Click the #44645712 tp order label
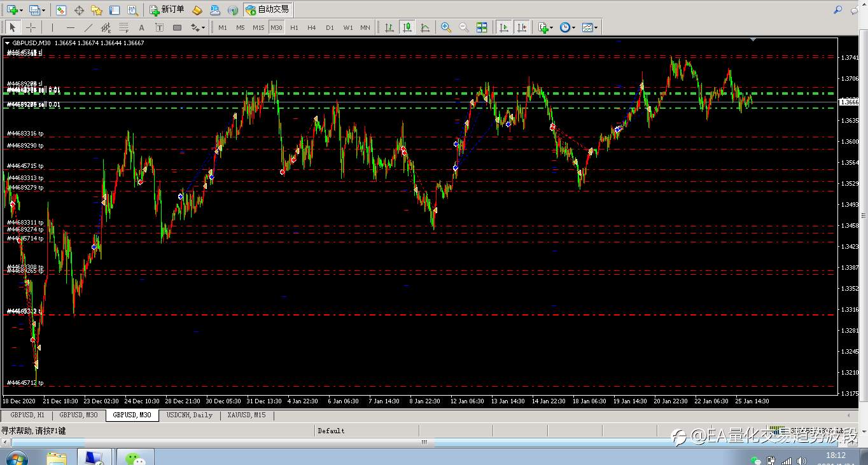This screenshot has width=868, height=465. (x=25, y=383)
